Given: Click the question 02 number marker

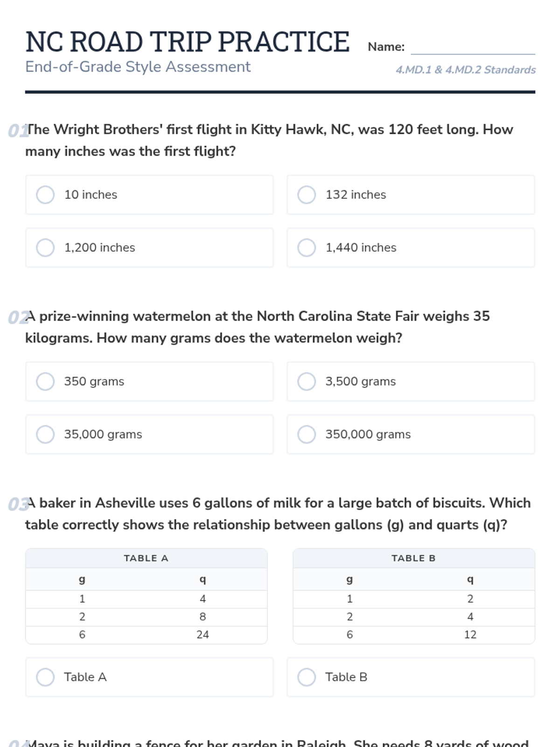Looking at the screenshot, I should tap(17, 318).
